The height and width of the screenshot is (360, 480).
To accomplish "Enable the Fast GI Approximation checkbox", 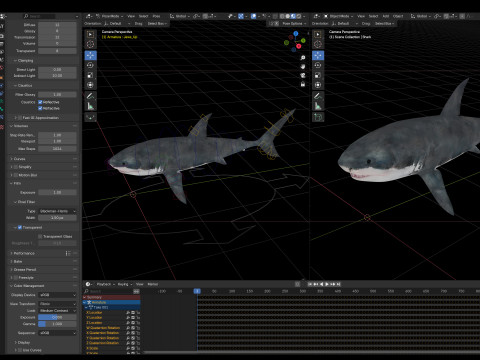I will tap(20, 118).
